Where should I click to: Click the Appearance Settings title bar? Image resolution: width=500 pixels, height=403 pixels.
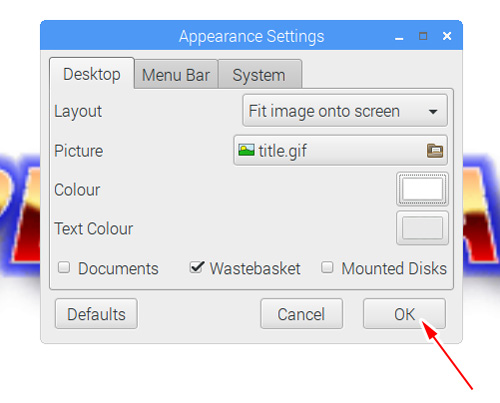pos(251,36)
